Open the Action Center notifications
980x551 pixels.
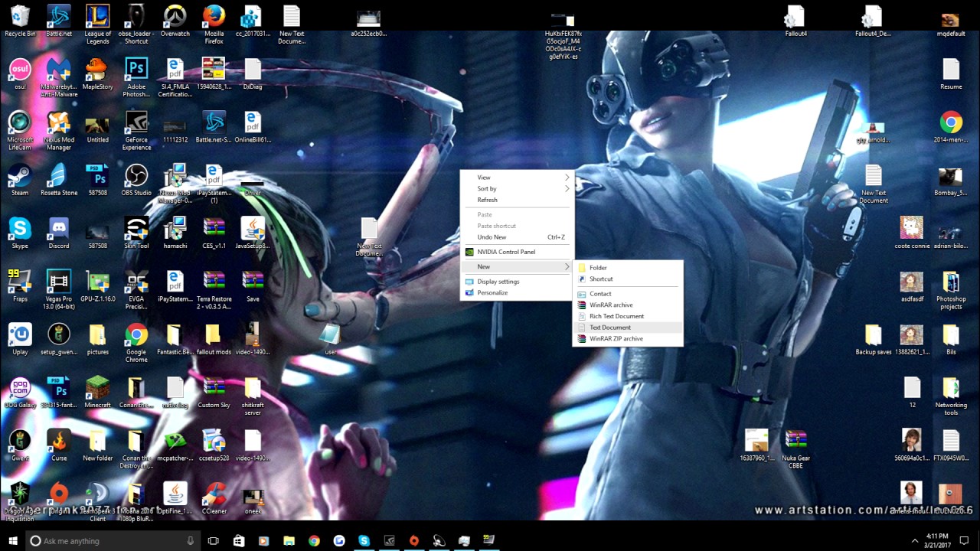coord(965,541)
